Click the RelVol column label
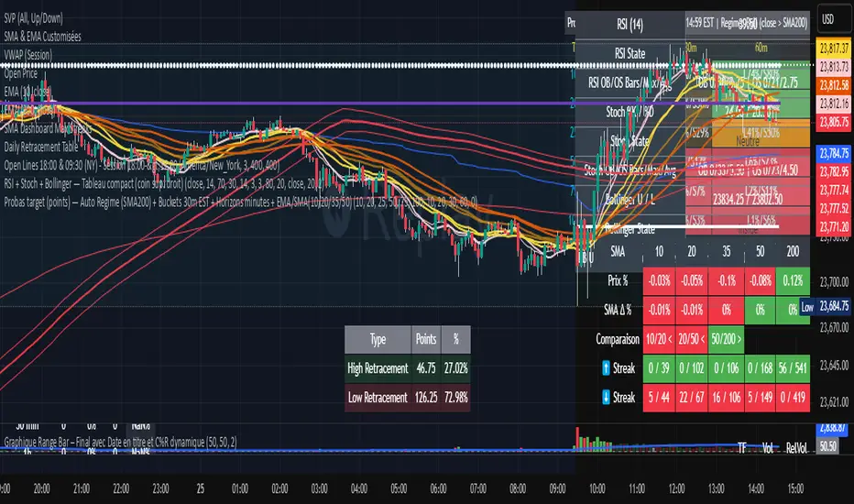Screen dimensions: 854x504 coord(796,448)
